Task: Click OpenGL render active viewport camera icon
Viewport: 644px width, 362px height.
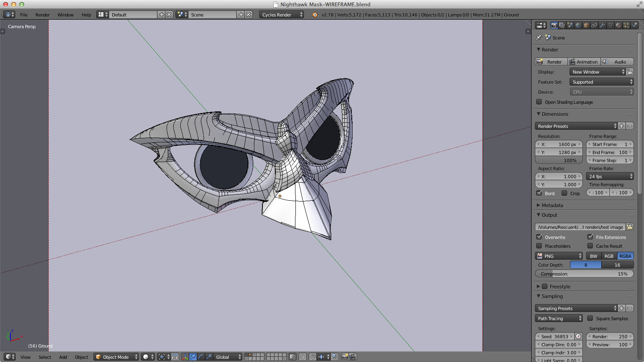Action: (x=345, y=357)
